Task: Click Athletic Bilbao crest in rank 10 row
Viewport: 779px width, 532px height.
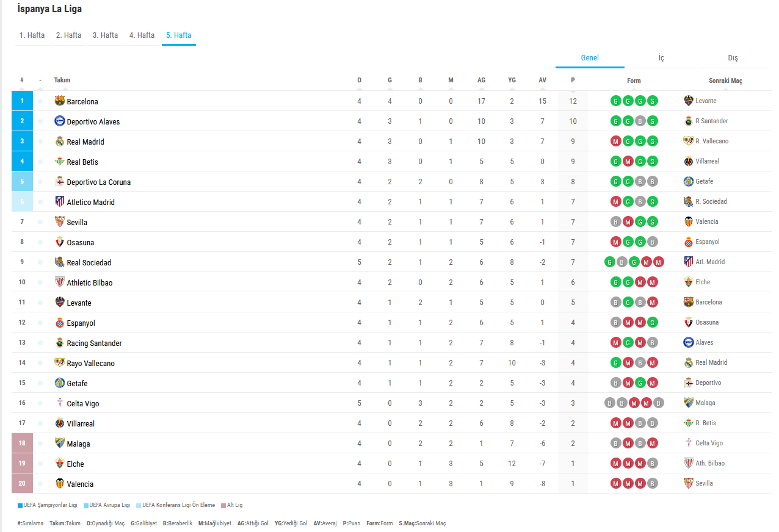Action: pos(59,282)
